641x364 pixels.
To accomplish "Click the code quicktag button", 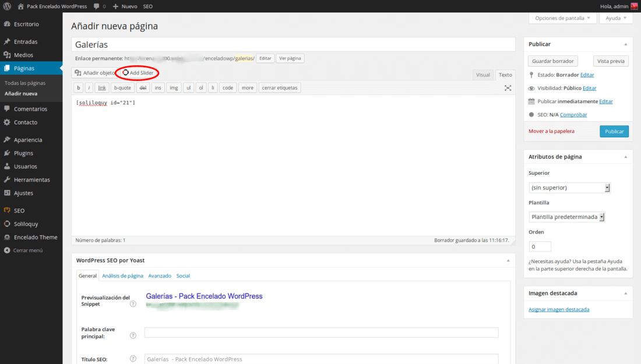I will 228,88.
